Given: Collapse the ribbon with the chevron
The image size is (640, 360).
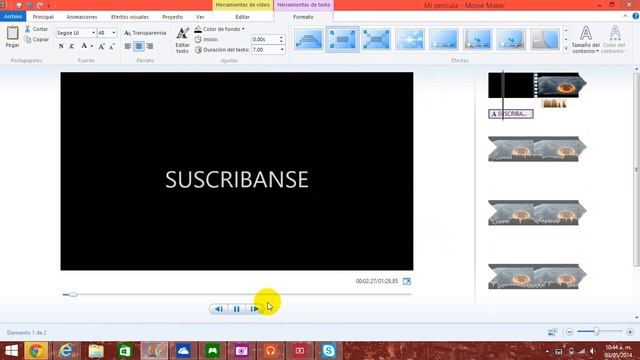Looking at the screenshot, I should click(625, 16).
